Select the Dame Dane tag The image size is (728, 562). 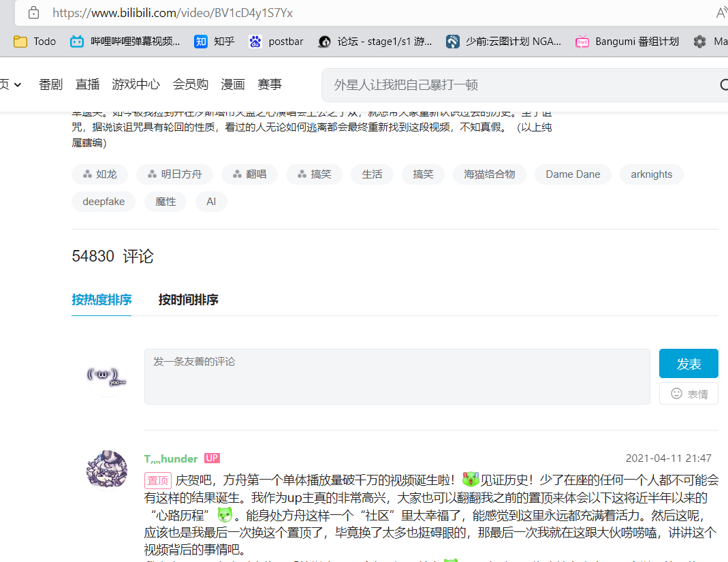point(573,174)
